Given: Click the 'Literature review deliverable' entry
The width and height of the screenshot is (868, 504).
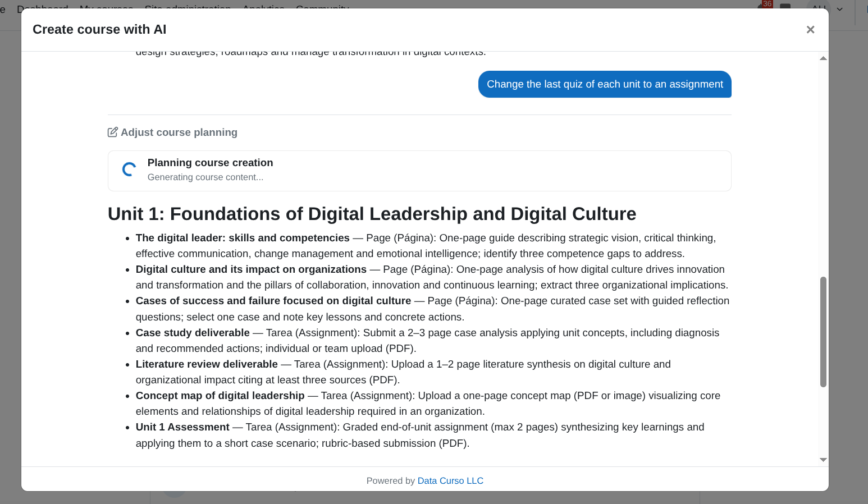Looking at the screenshot, I should click(x=207, y=364).
